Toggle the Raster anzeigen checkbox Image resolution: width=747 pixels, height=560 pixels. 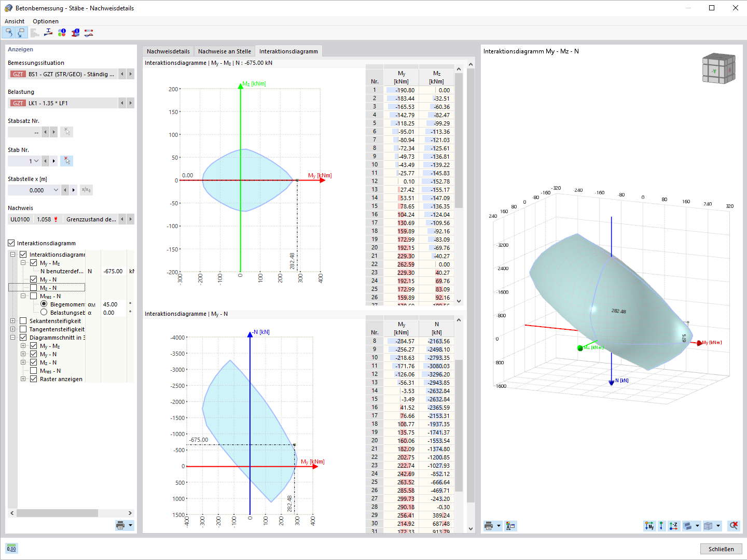34,379
